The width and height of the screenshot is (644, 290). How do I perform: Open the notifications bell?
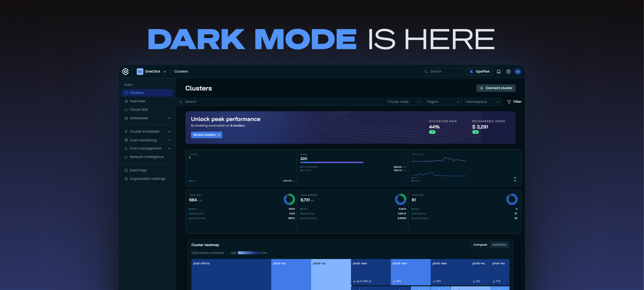(x=498, y=72)
